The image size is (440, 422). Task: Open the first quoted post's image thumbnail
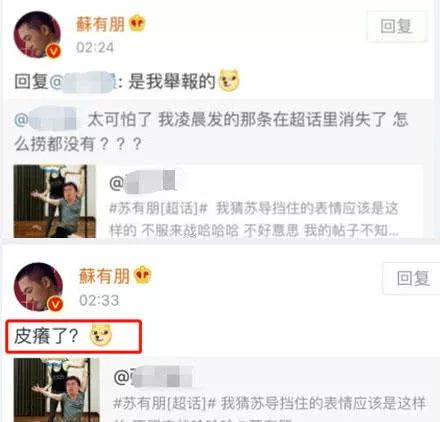[55, 201]
